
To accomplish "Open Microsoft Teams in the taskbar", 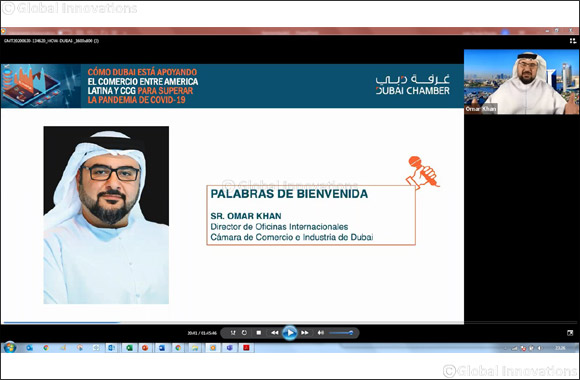I will pos(230,348).
